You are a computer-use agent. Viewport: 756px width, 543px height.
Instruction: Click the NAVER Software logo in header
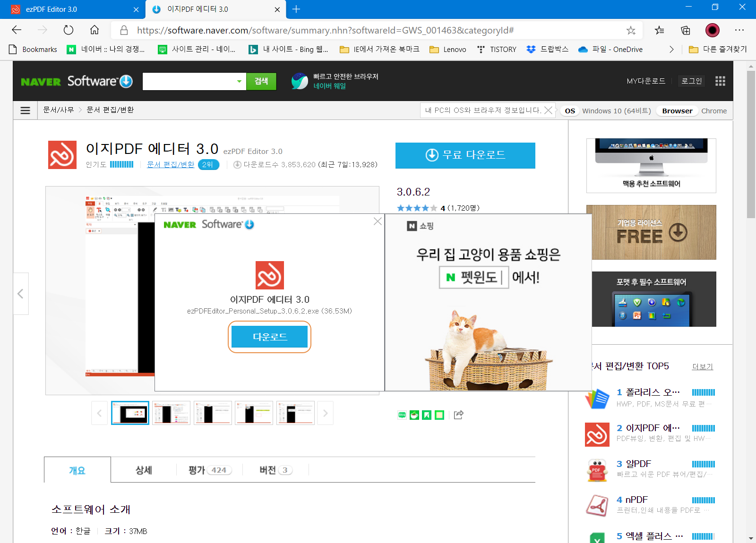click(x=77, y=81)
